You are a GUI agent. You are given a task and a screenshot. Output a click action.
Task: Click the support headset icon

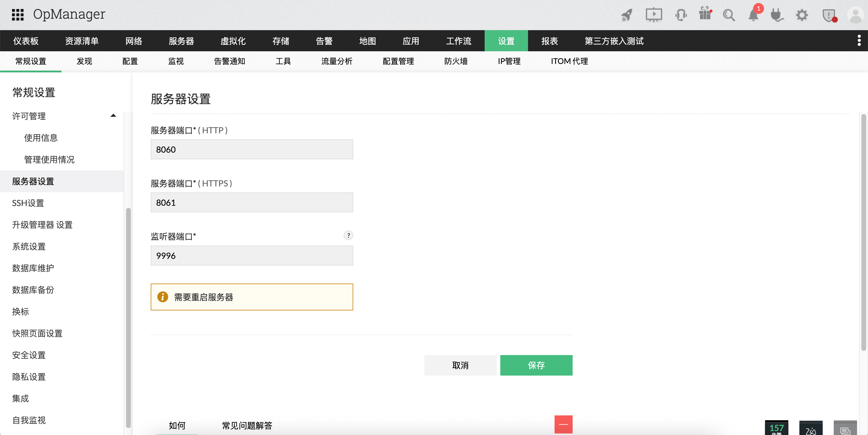[x=681, y=15]
